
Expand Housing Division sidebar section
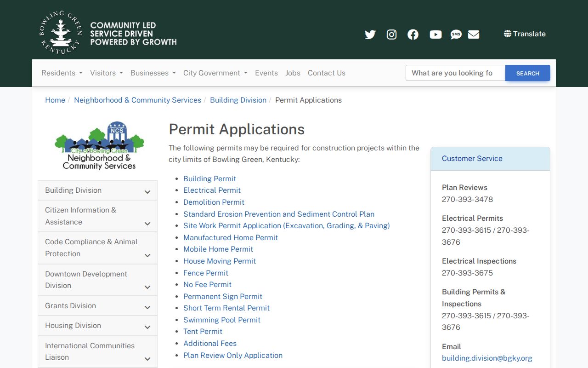click(97, 326)
